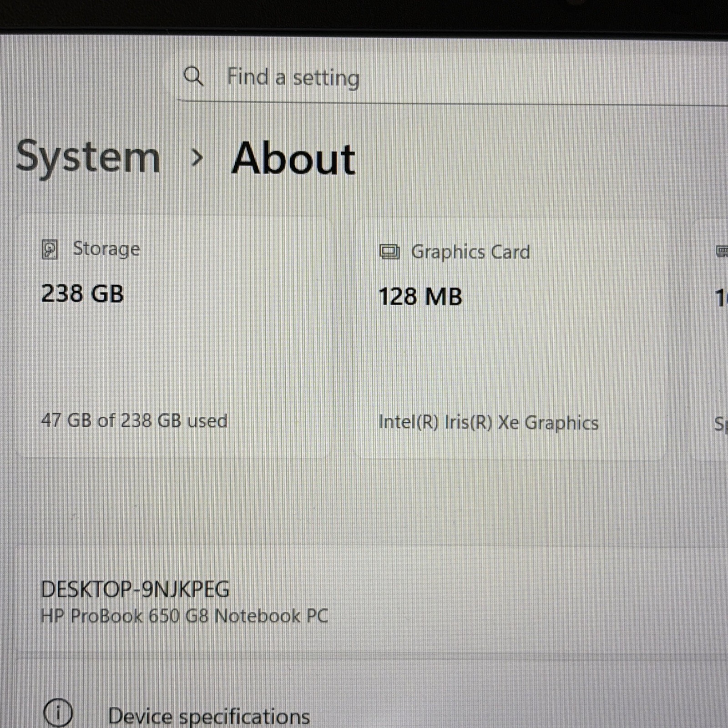Click the Storage drive icon
This screenshot has width=728, height=728.
[x=50, y=249]
